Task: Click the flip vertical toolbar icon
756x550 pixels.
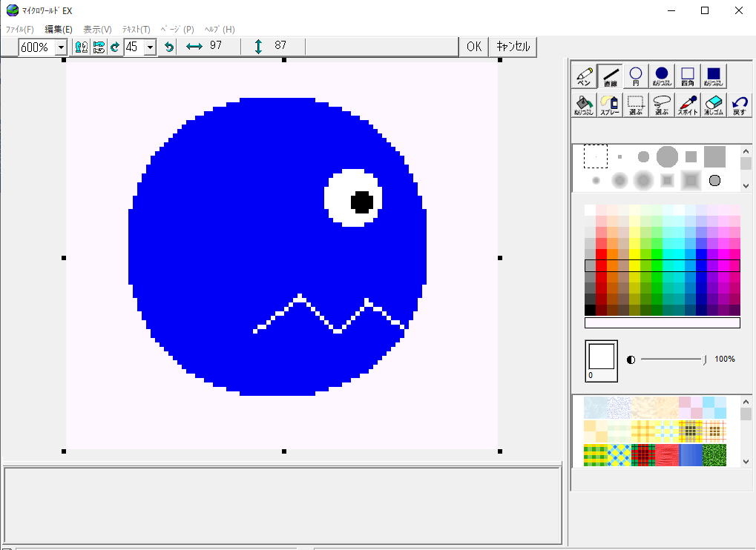Action: coord(99,47)
